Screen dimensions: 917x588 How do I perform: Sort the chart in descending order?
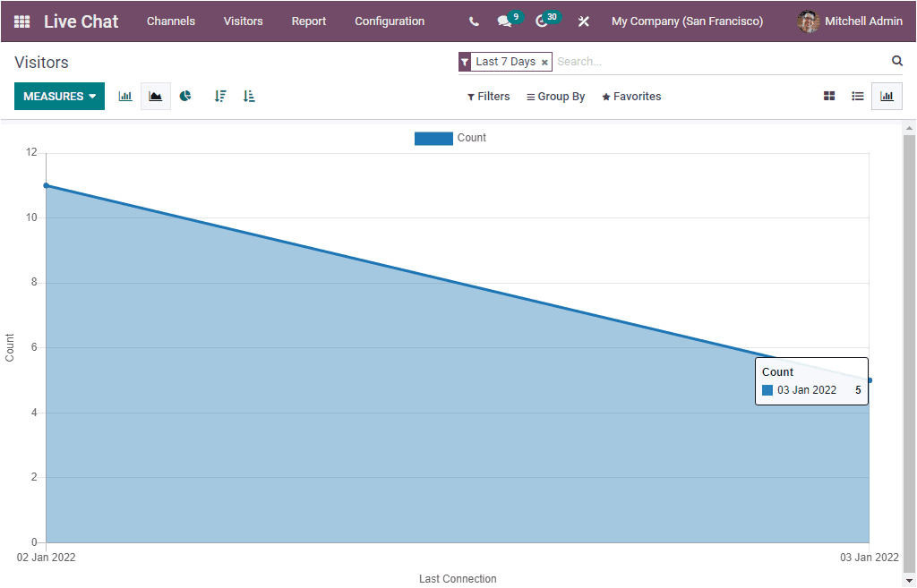[x=220, y=96]
